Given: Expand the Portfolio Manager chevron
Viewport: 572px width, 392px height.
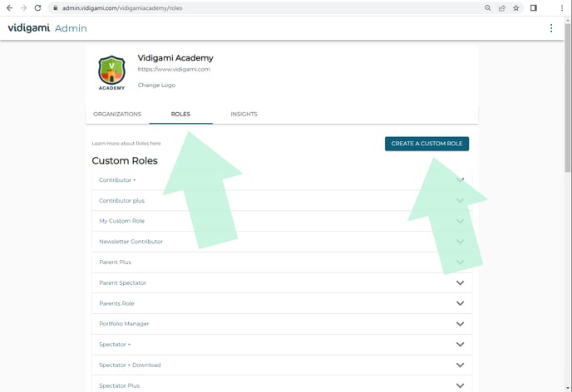Looking at the screenshot, I should 461,324.
